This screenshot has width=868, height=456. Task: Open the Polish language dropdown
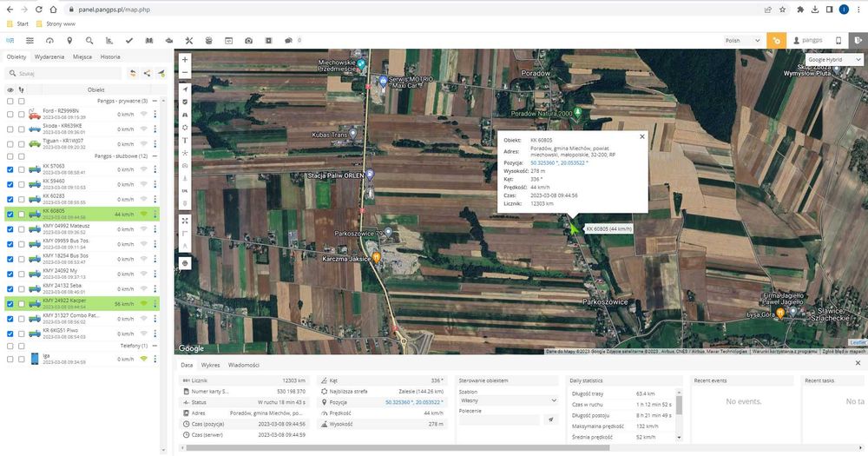tap(743, 40)
